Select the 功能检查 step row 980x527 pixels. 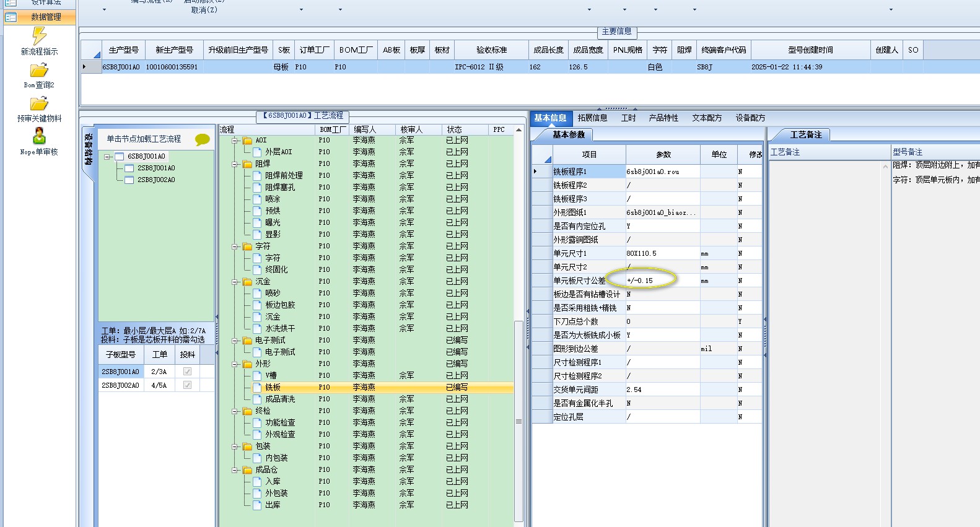coord(367,422)
